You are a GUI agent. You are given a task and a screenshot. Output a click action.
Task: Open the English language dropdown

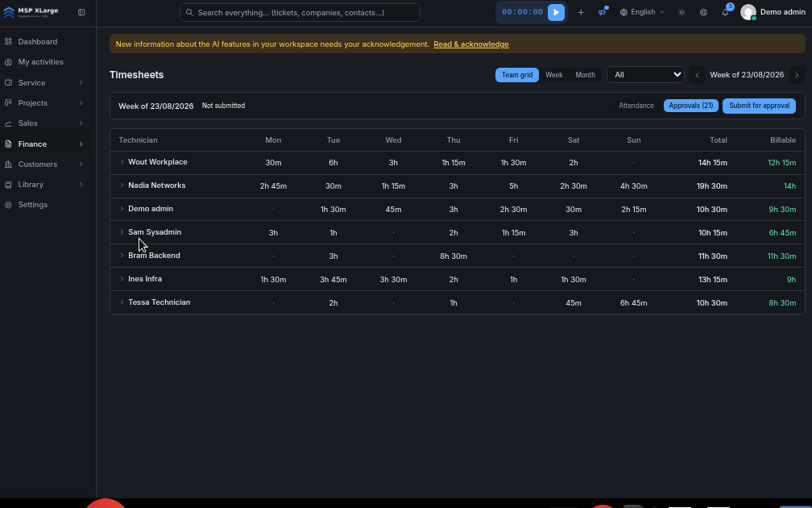coord(642,12)
